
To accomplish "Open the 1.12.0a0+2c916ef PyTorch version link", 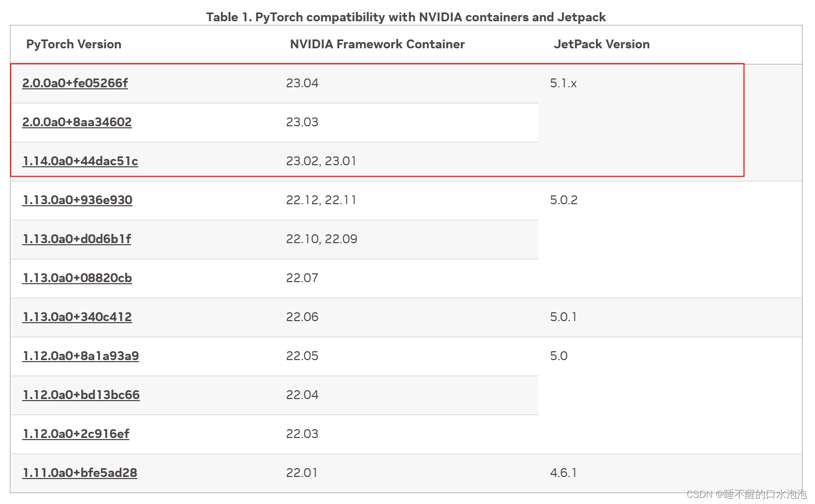I will (76, 434).
